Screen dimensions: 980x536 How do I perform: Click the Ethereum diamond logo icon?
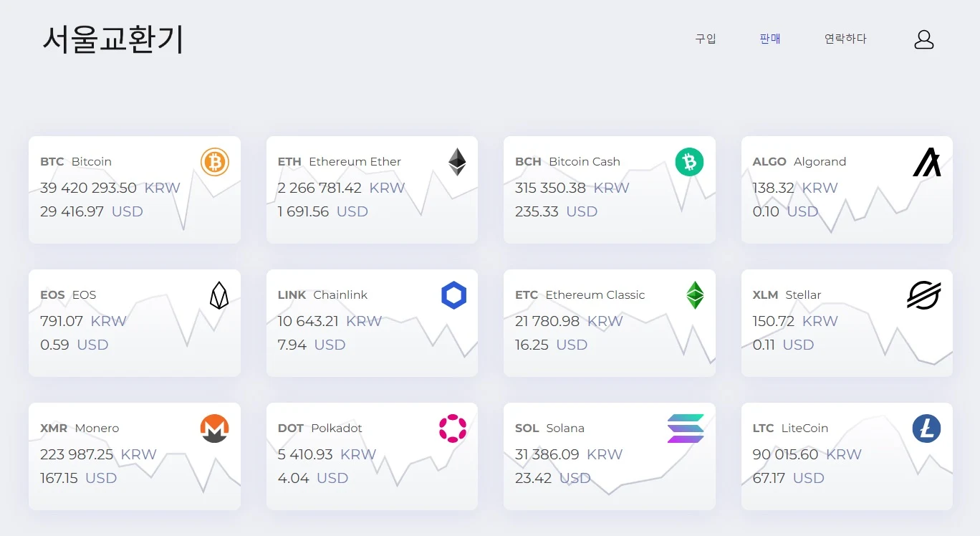[x=457, y=162]
